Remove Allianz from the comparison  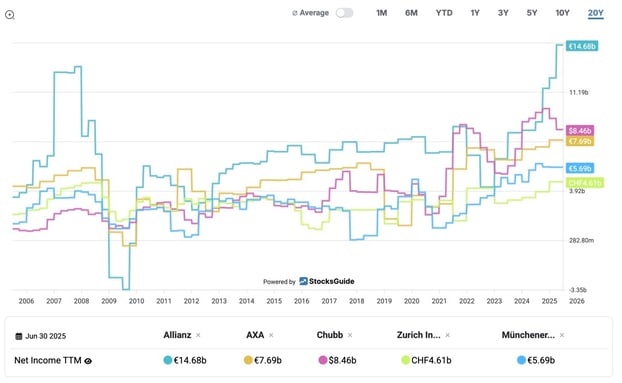[198, 335]
